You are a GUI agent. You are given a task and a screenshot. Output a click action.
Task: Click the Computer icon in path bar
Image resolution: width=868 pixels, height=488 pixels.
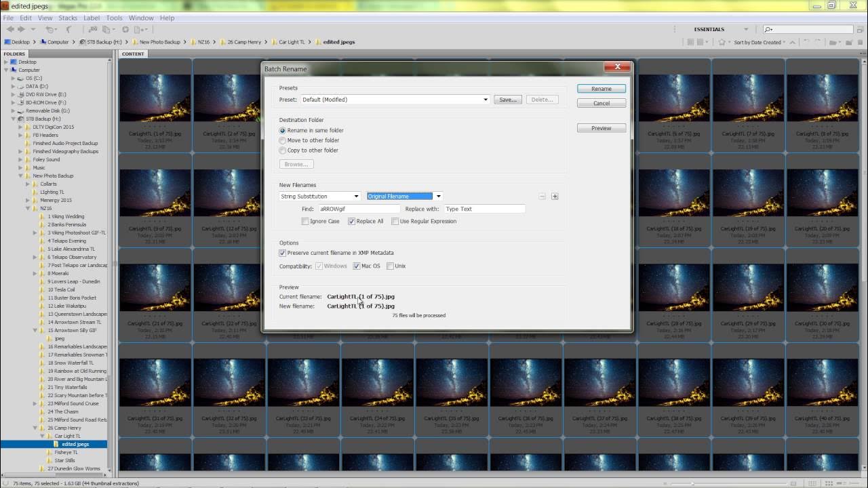pos(43,42)
